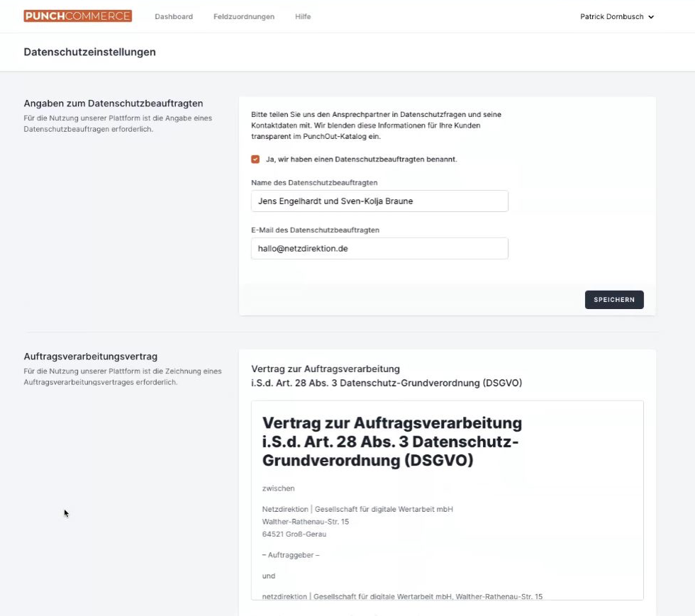Click the paragraph 'Bitte teilen Sie uns den Ansprechpartner'
Screen dimensions: 695x616
pyautogui.click(x=377, y=125)
